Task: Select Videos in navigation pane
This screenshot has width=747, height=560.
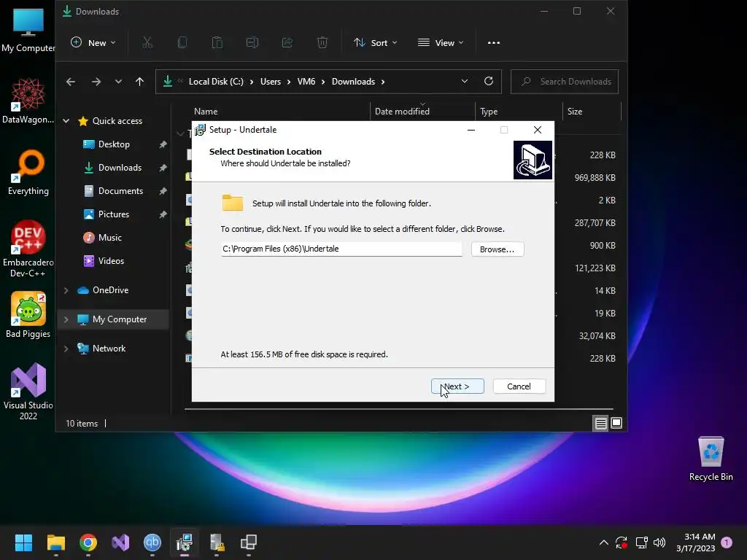Action: tap(111, 261)
